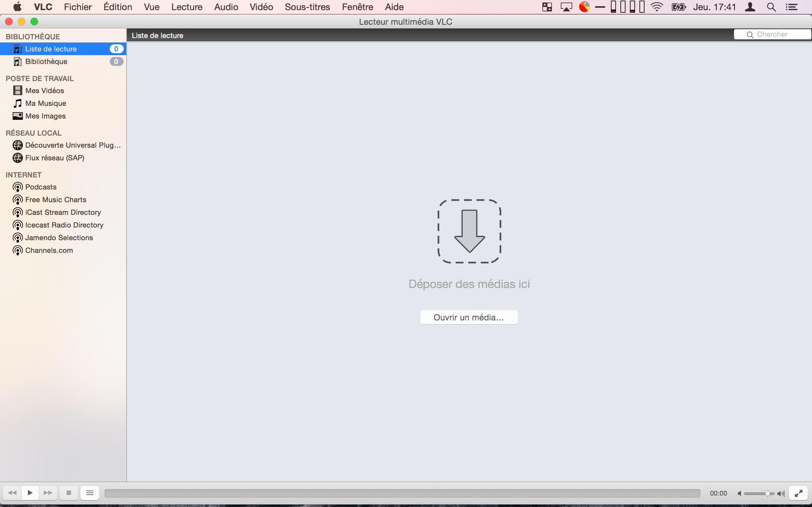Set volume to maximum with the loud speaker icon
Viewport: 812px width, 507px height.
point(781,493)
